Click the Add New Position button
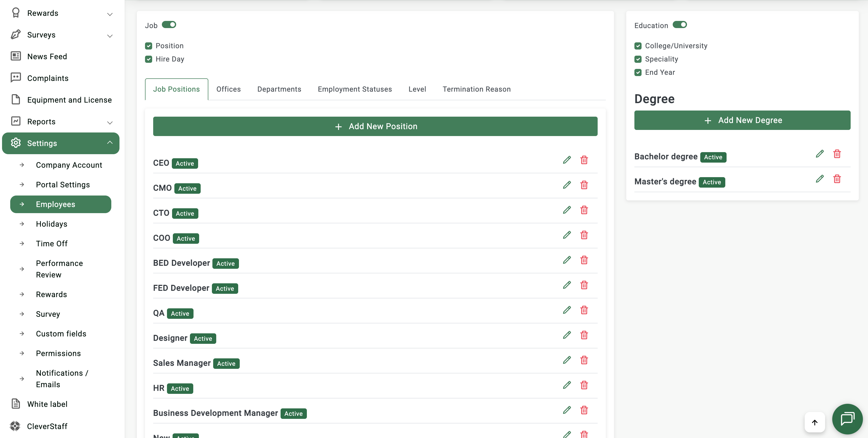 375,126
